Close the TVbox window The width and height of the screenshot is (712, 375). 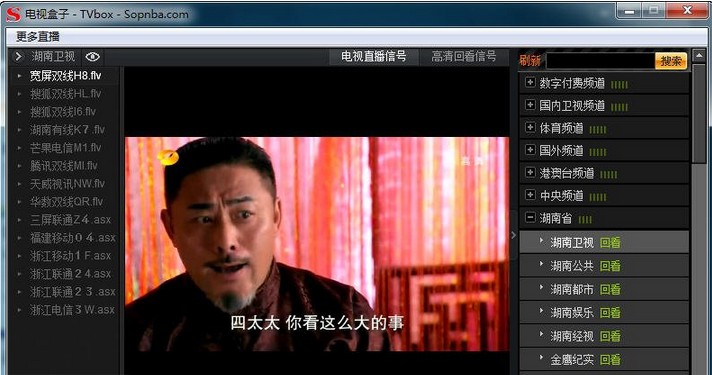[687, 11]
